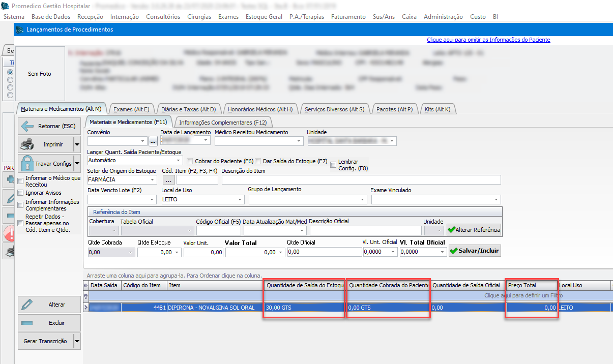This screenshot has width=613, height=364.
Task: Open the Faturamento menu
Action: click(348, 17)
